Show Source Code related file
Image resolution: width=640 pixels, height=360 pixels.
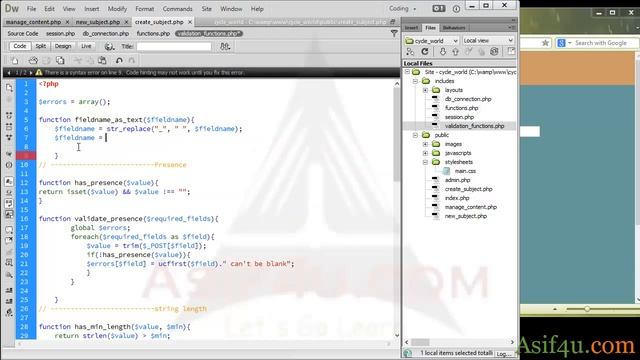tap(23, 33)
